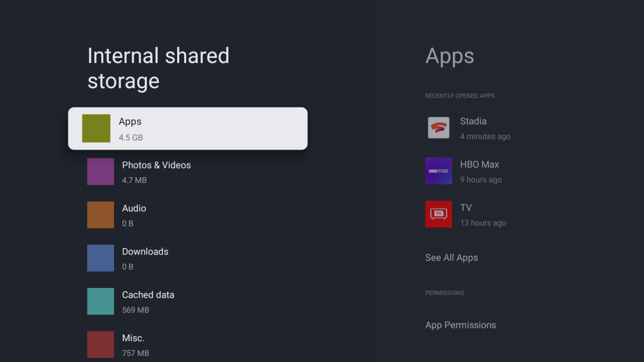Select the Audio storage label
This screenshot has height=362, width=644.
point(134,209)
